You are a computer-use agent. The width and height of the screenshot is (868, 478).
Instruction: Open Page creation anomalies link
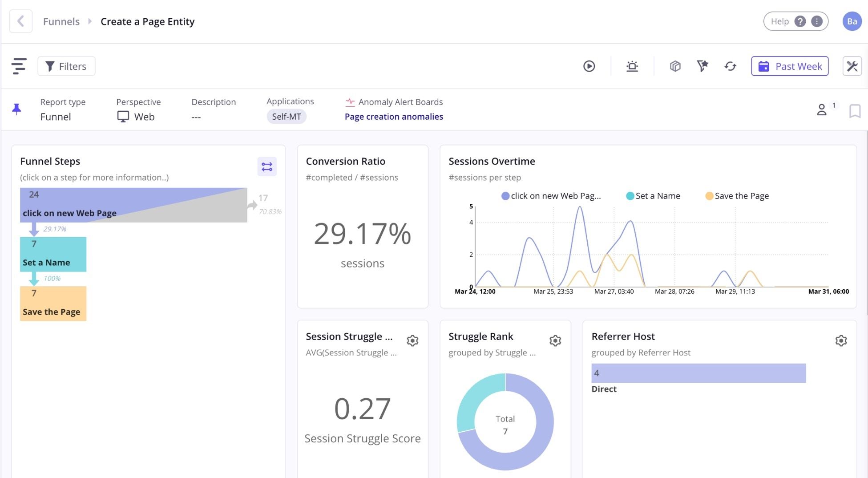point(394,117)
